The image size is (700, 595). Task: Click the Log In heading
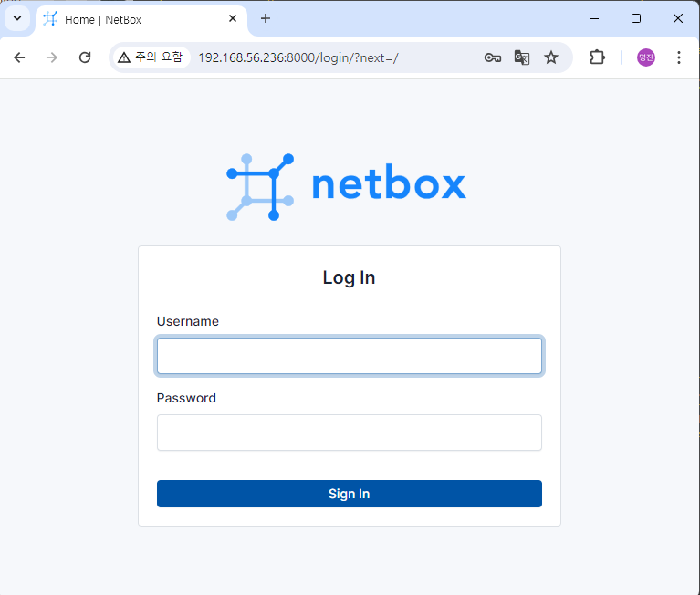click(350, 277)
